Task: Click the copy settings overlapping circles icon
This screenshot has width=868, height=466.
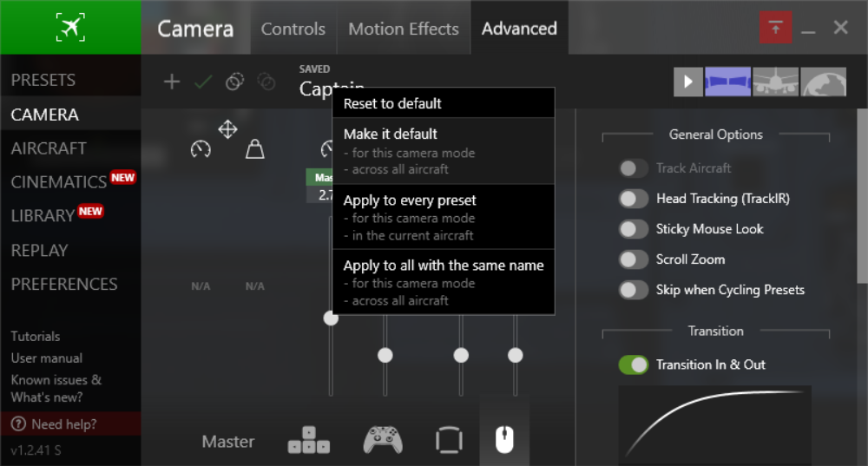Action: coord(234,82)
